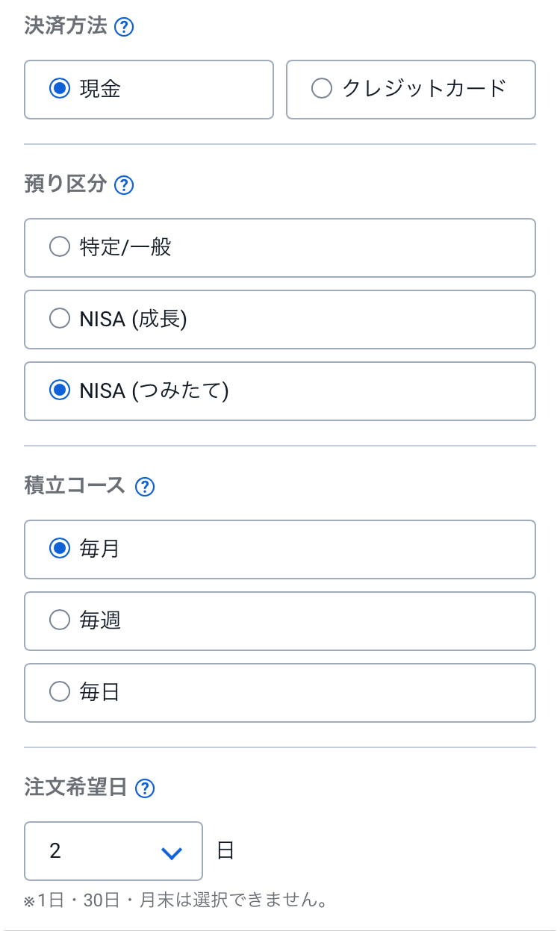Click the 預り区分 section heading
560x931 pixels.
coord(66,184)
